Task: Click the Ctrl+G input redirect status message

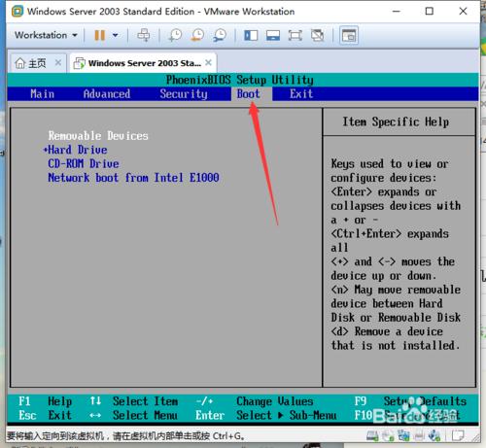Action: click(125, 436)
